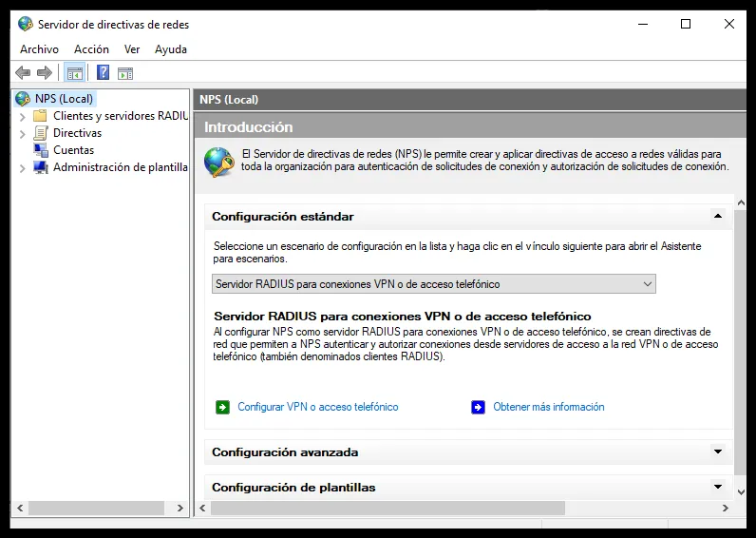Click the Forward arrow toolbar icon

click(x=45, y=73)
